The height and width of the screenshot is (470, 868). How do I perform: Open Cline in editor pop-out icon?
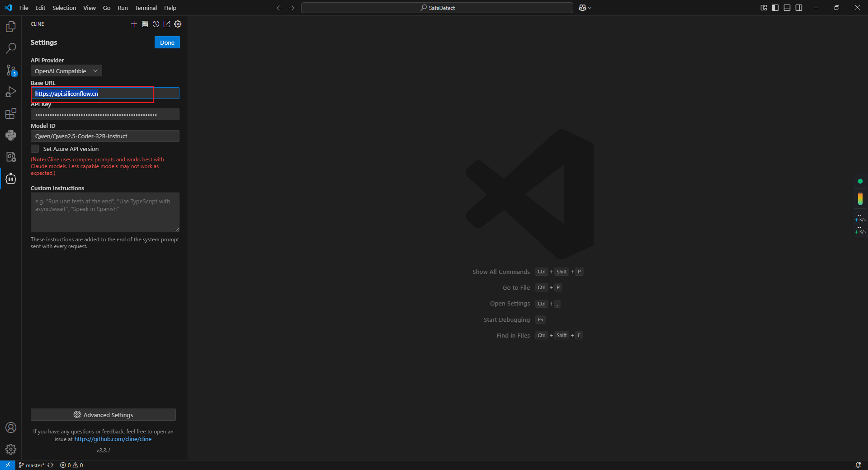[167, 24]
